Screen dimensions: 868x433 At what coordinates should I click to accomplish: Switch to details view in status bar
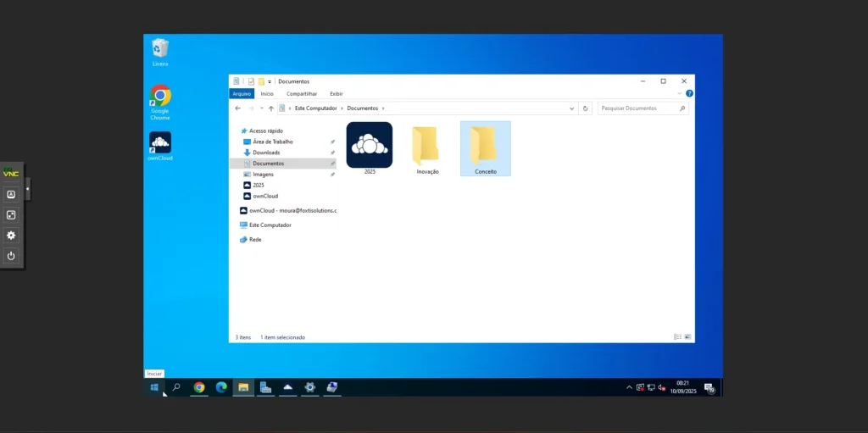point(677,337)
